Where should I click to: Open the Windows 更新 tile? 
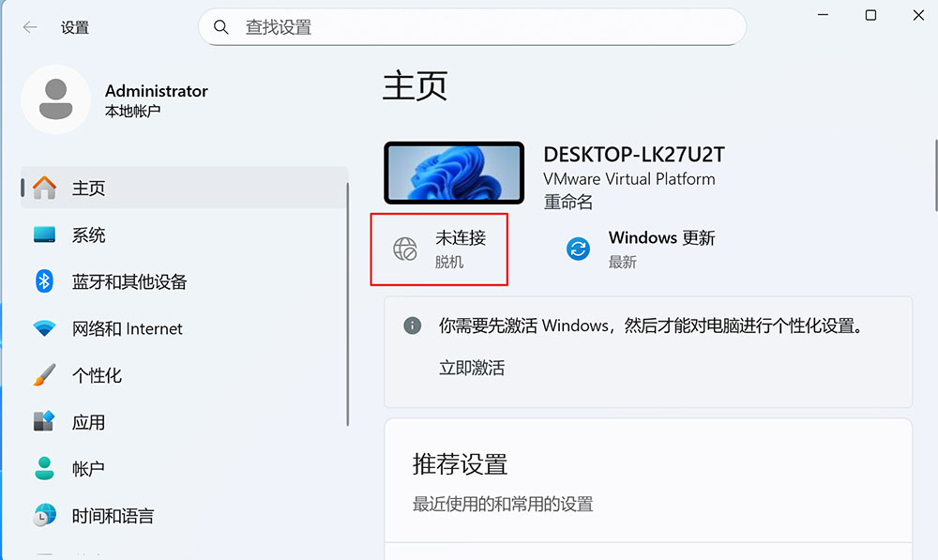pos(641,249)
